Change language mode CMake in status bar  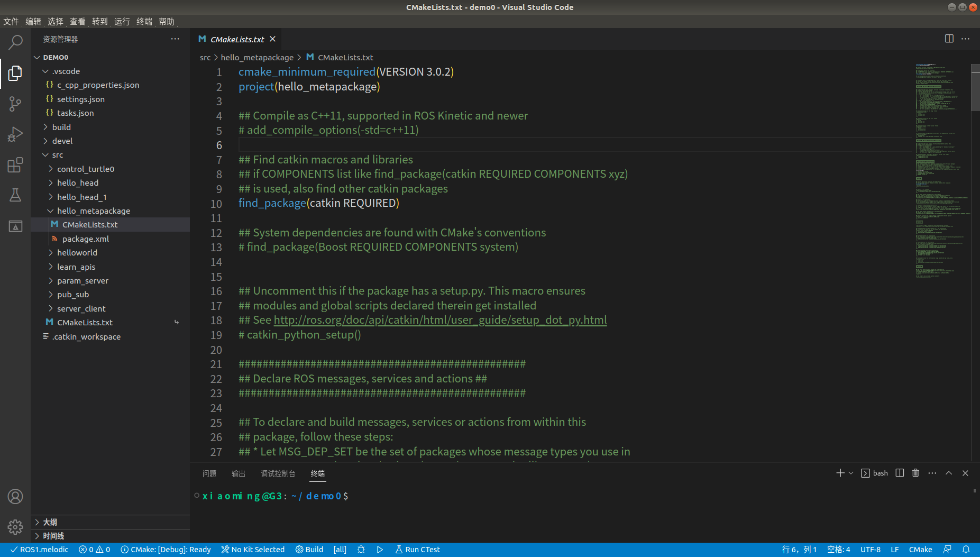click(x=920, y=550)
